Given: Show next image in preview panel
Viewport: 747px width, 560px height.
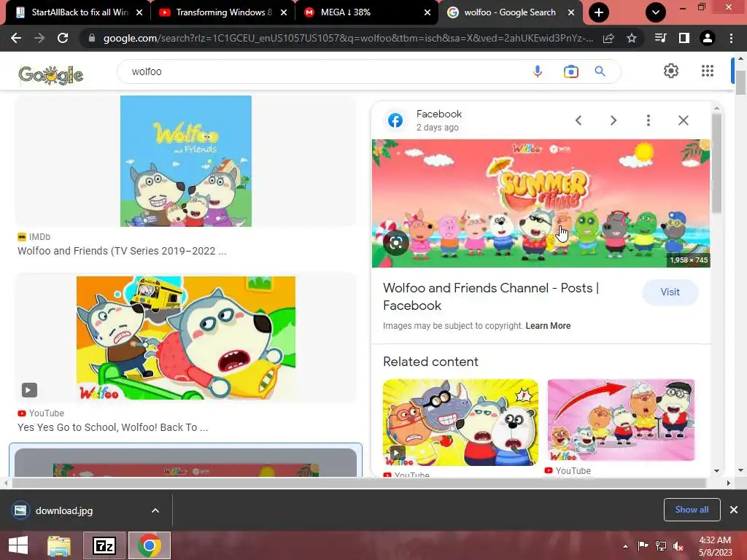Looking at the screenshot, I should tap(614, 120).
